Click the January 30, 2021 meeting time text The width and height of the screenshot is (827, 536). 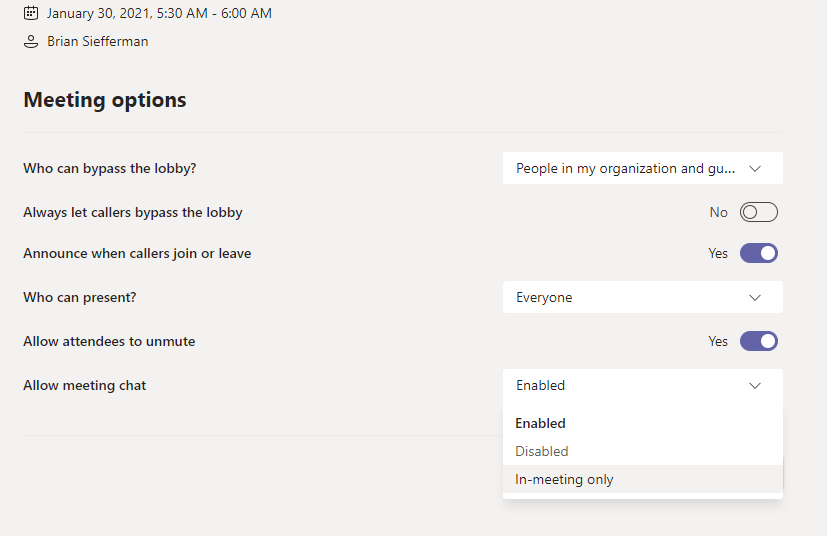pyautogui.click(x=159, y=13)
